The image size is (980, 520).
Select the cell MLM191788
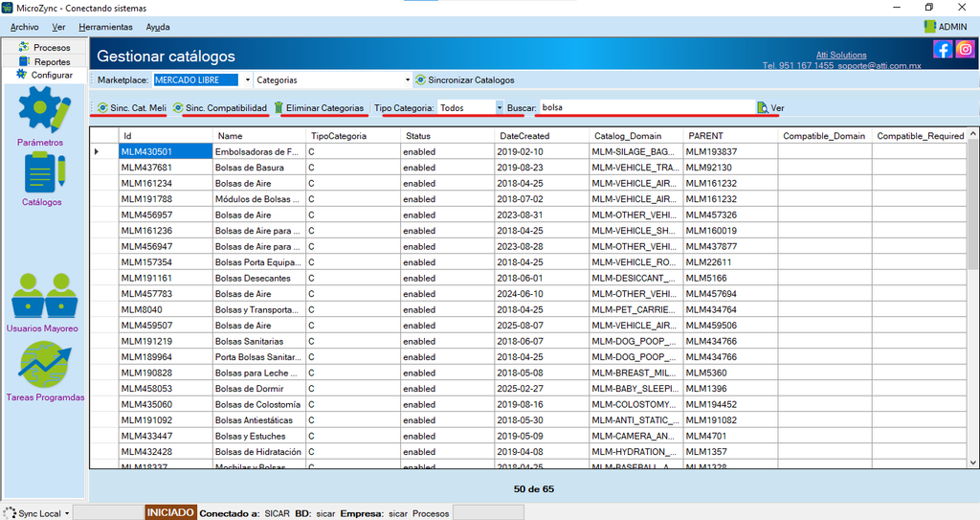click(166, 199)
